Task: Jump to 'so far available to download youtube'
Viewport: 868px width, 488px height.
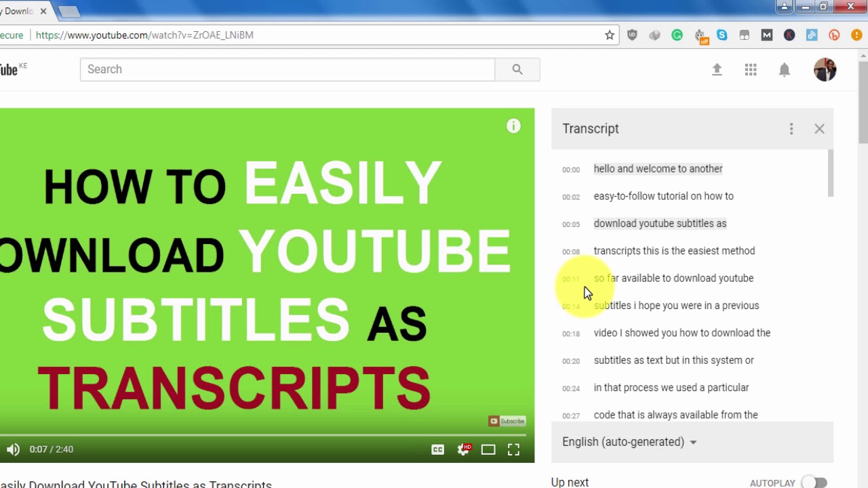Action: [674, 278]
